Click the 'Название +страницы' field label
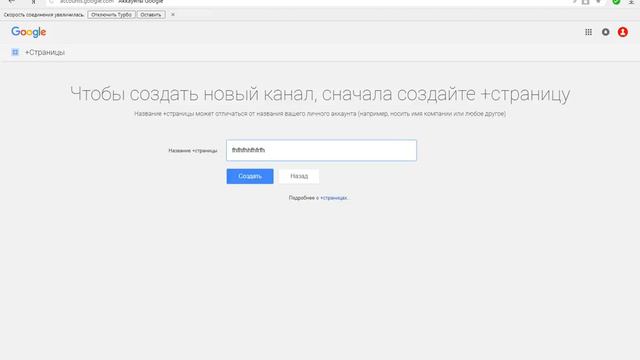This screenshot has height=360, width=640. pyautogui.click(x=193, y=151)
